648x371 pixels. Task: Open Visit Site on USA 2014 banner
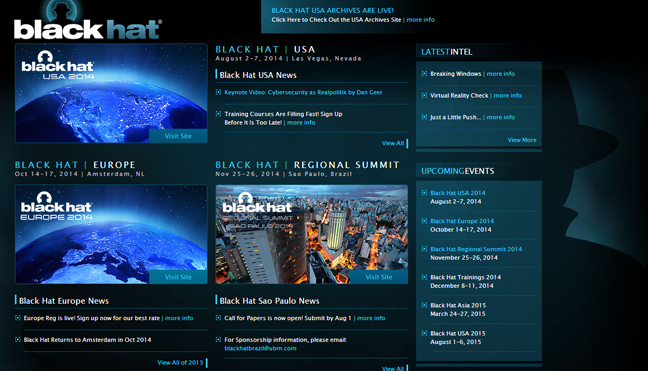[178, 136]
